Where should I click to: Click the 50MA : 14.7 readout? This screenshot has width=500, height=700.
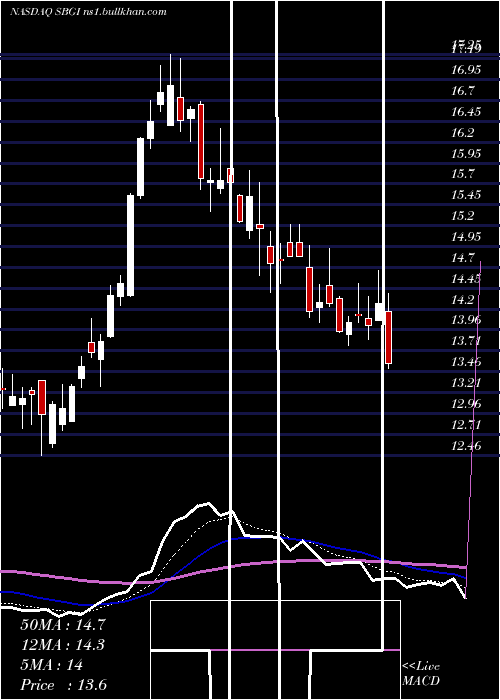63,625
